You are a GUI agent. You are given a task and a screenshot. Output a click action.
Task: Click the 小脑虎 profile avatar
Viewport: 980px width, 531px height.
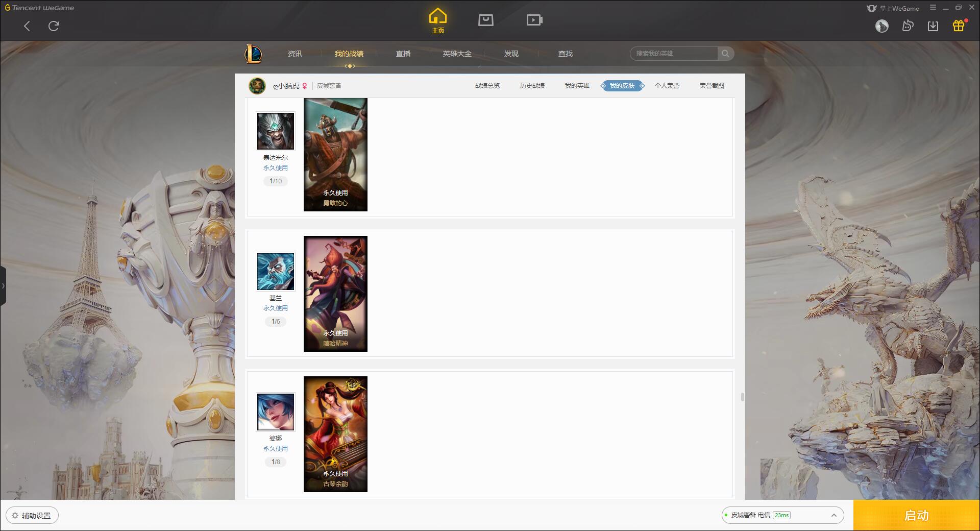(x=257, y=86)
